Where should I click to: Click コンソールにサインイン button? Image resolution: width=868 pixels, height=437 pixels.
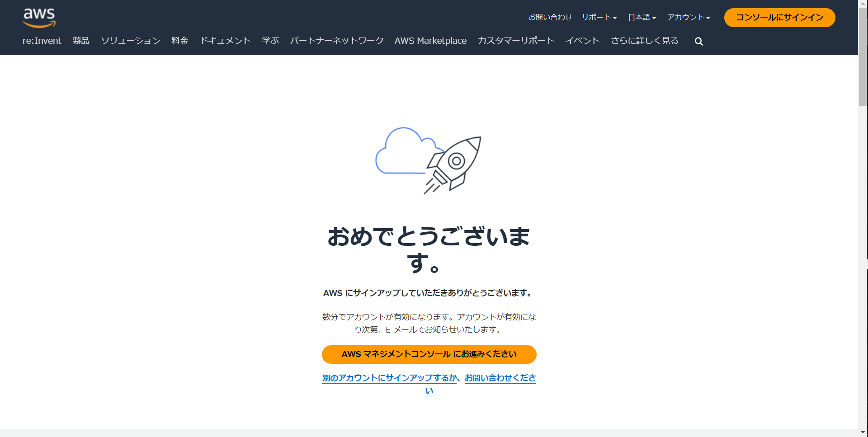coord(779,17)
